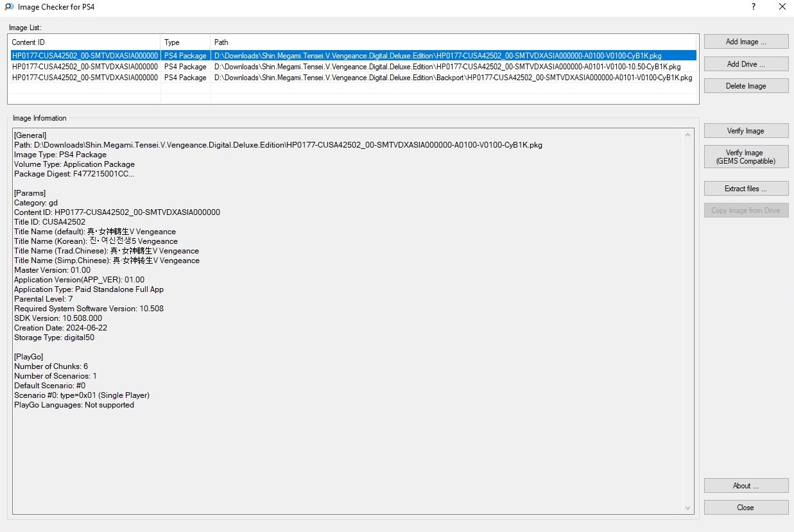Viewport: 794px width, 532px height.
Task: Click the Title Name (Korean) line
Action: click(x=96, y=241)
